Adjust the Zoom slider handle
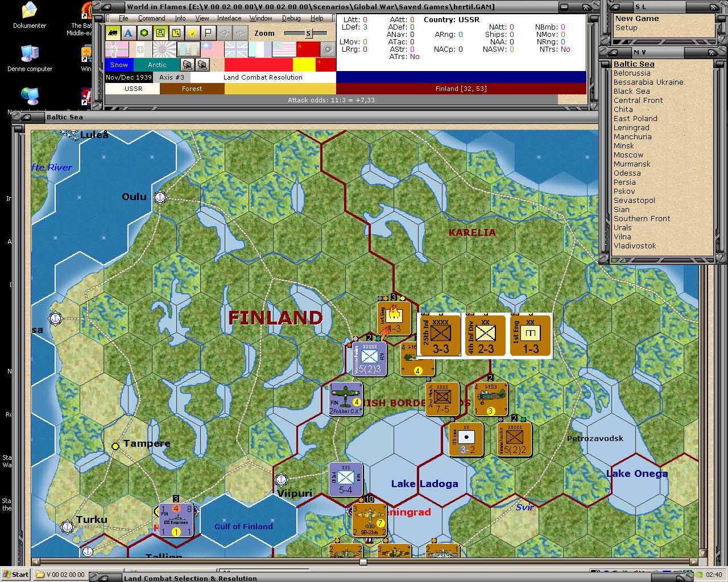The width and height of the screenshot is (728, 582). click(308, 34)
